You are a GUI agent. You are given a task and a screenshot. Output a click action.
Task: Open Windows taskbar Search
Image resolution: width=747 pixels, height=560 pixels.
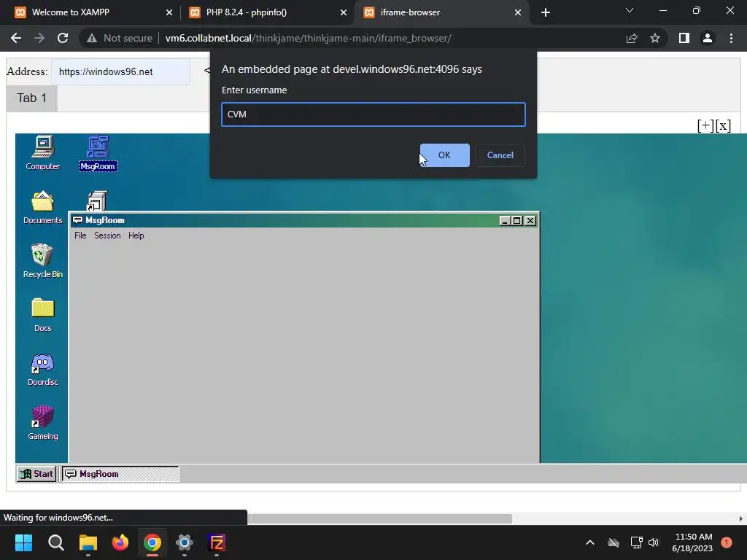tap(55, 542)
